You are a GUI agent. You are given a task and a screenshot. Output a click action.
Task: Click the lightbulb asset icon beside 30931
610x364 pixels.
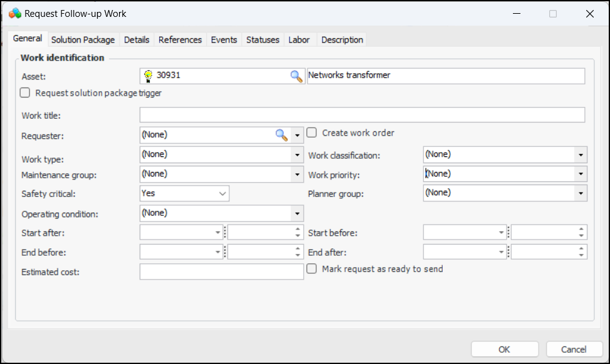tap(148, 76)
